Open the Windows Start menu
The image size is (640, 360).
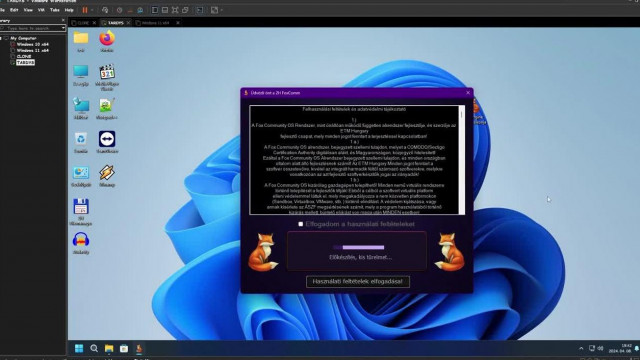(79, 348)
